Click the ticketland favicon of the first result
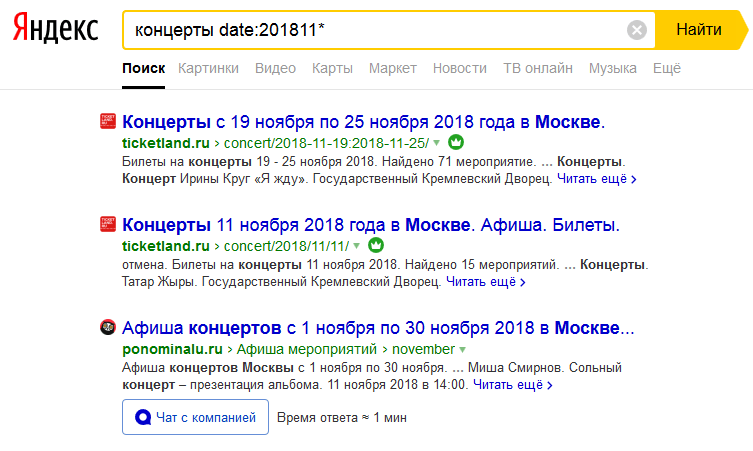This screenshot has width=753, height=451. (108, 122)
